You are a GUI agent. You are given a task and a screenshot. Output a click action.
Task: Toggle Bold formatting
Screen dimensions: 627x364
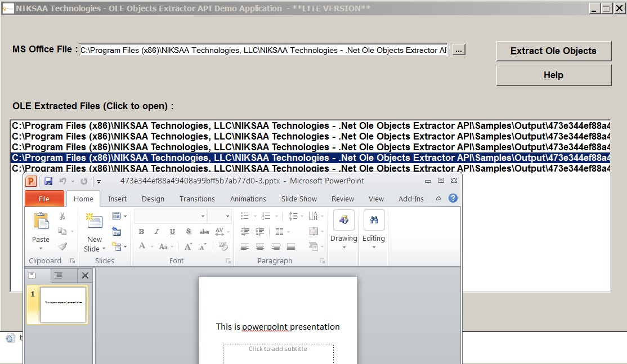coord(141,231)
